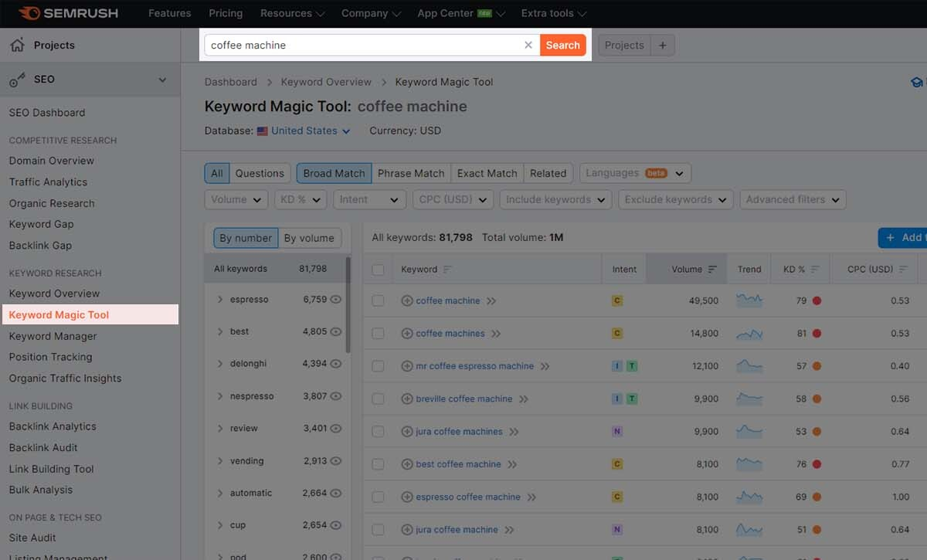Screen dimensions: 927x560
Task: Click the plus icon beside the Projects button
Action: coord(663,45)
